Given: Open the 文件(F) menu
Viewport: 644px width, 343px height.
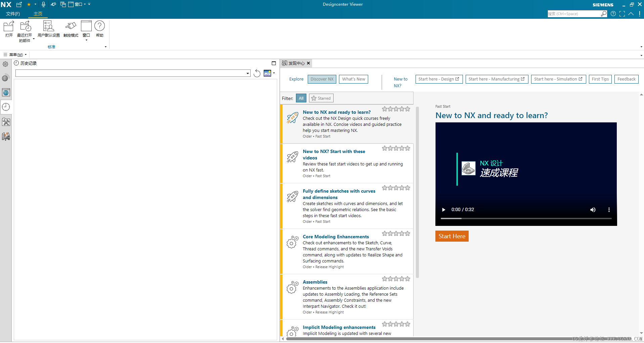Looking at the screenshot, I should pyautogui.click(x=13, y=14).
